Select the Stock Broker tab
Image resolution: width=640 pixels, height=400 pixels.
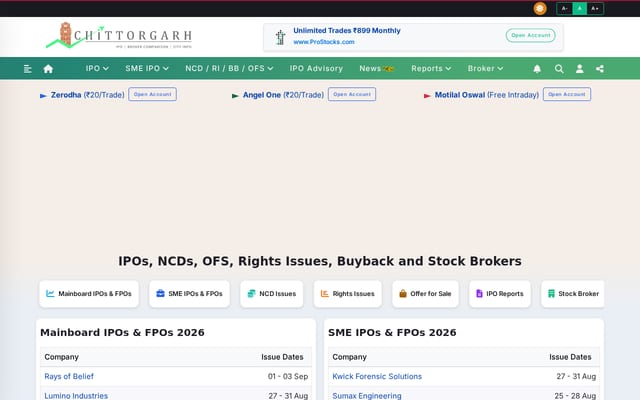573,293
